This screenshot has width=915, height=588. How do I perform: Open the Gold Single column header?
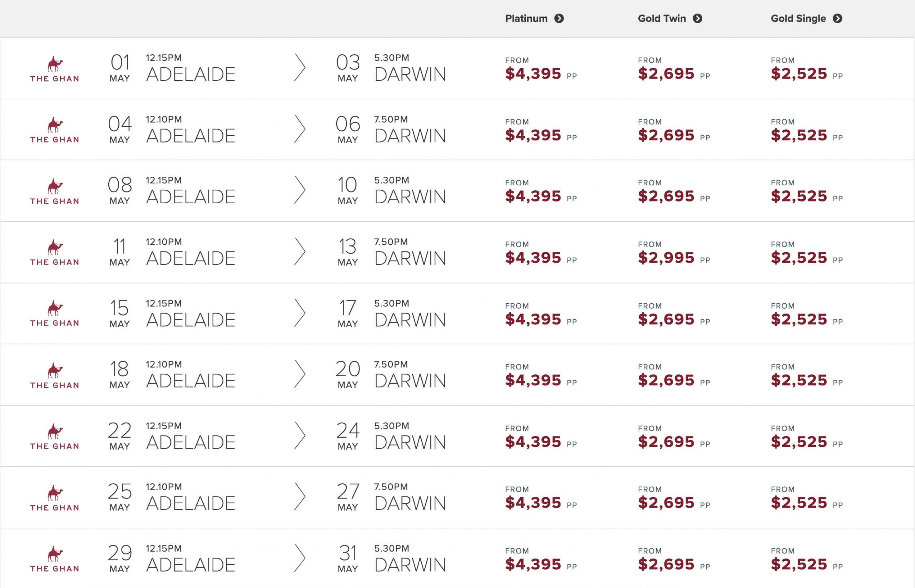[x=798, y=18]
